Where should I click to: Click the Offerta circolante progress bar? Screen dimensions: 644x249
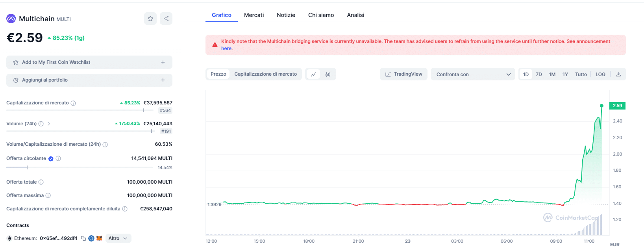(x=79, y=167)
